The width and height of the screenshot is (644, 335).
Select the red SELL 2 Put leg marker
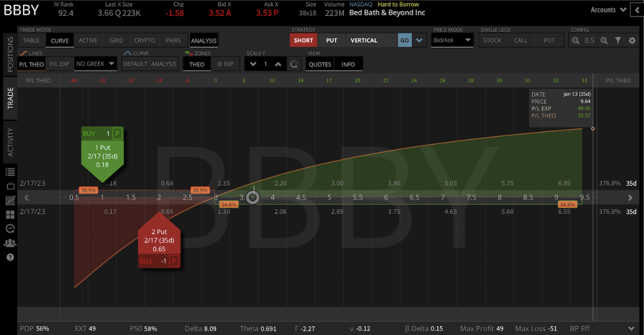[159, 240]
